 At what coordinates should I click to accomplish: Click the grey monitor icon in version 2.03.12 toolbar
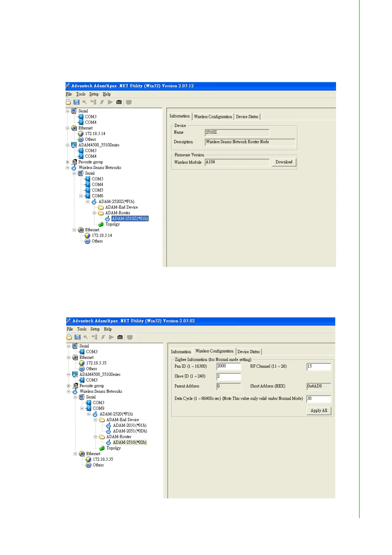(x=129, y=102)
